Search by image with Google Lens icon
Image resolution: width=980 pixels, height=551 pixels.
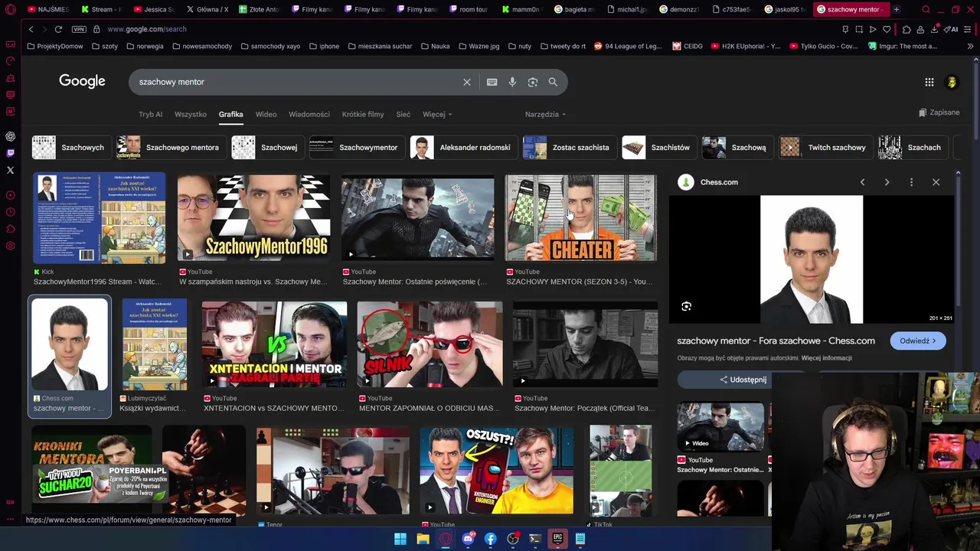[533, 82]
